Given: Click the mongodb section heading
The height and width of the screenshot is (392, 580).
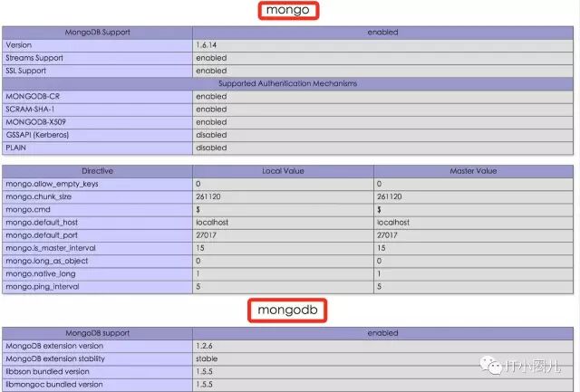Looking at the screenshot, I should click(287, 310).
